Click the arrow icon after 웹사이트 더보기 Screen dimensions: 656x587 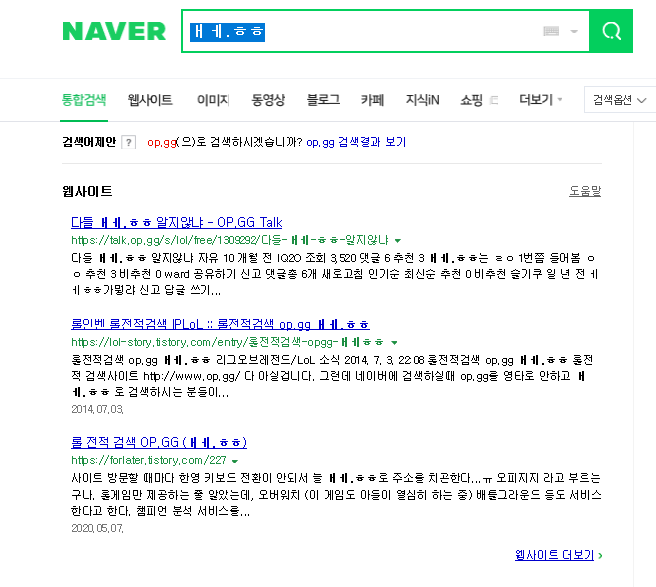coord(601,556)
